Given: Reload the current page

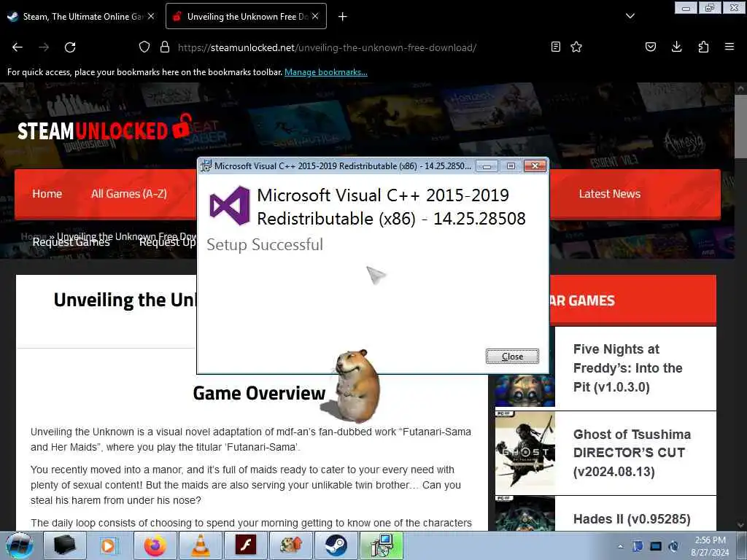Looking at the screenshot, I should coord(70,47).
